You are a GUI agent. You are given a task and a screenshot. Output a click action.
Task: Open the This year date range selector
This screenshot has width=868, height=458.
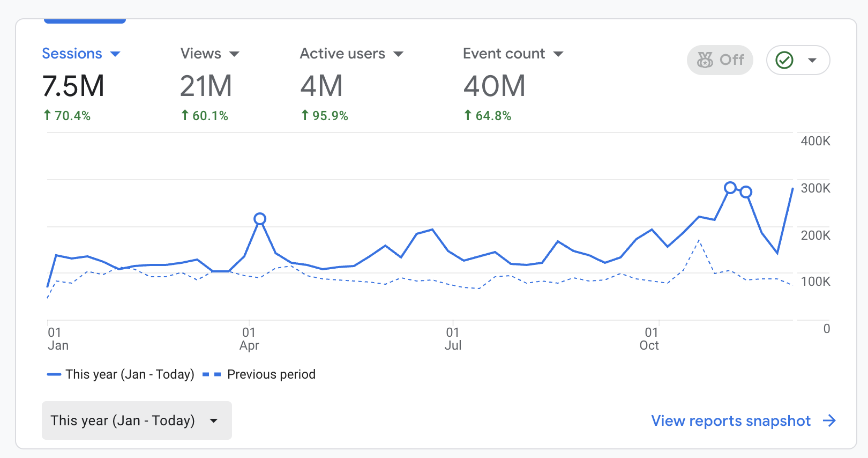coord(137,420)
